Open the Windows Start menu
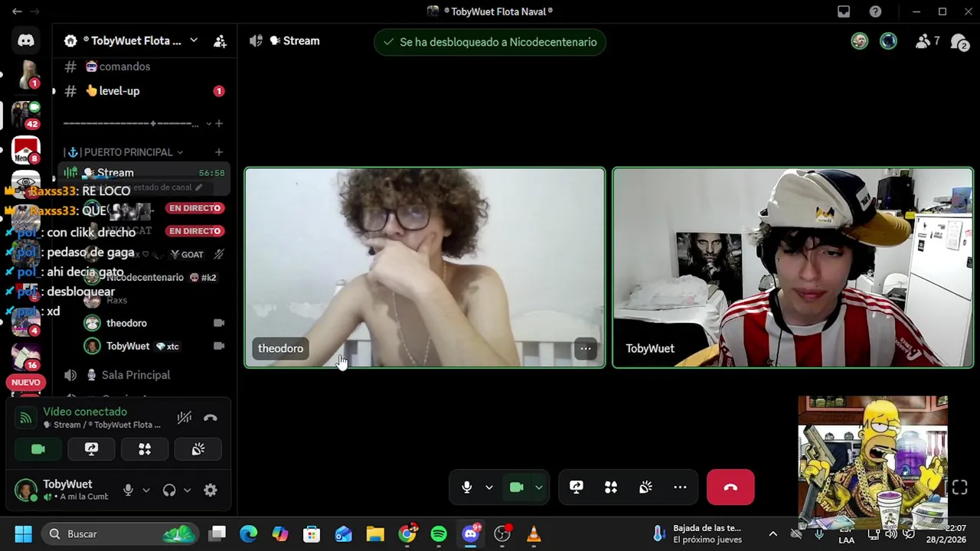This screenshot has height=551, width=980. click(x=23, y=534)
